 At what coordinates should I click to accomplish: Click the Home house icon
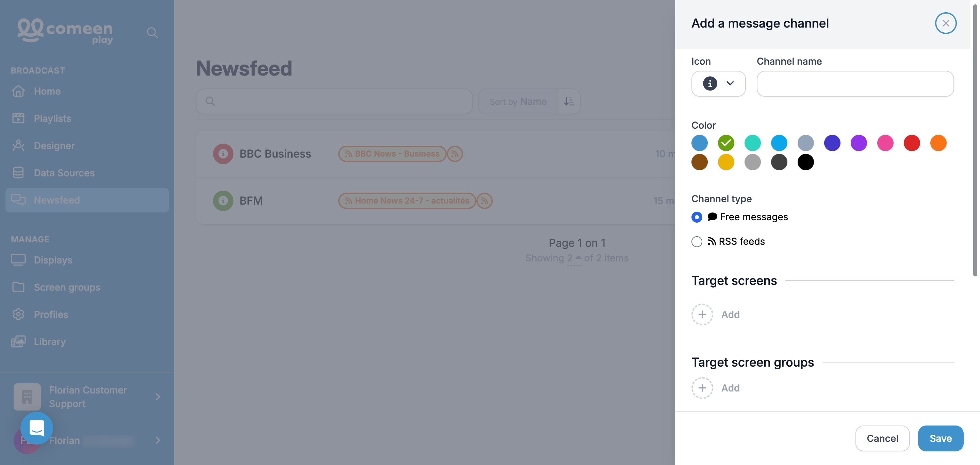[18, 91]
